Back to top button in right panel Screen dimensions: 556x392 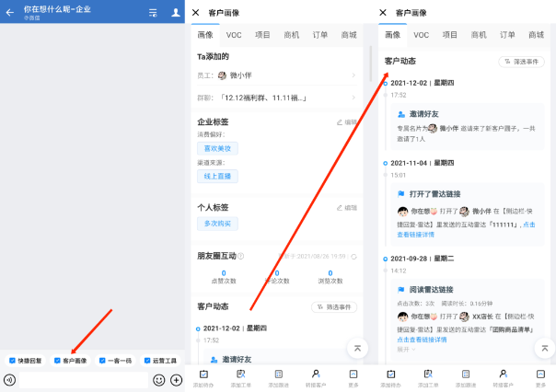click(545, 349)
